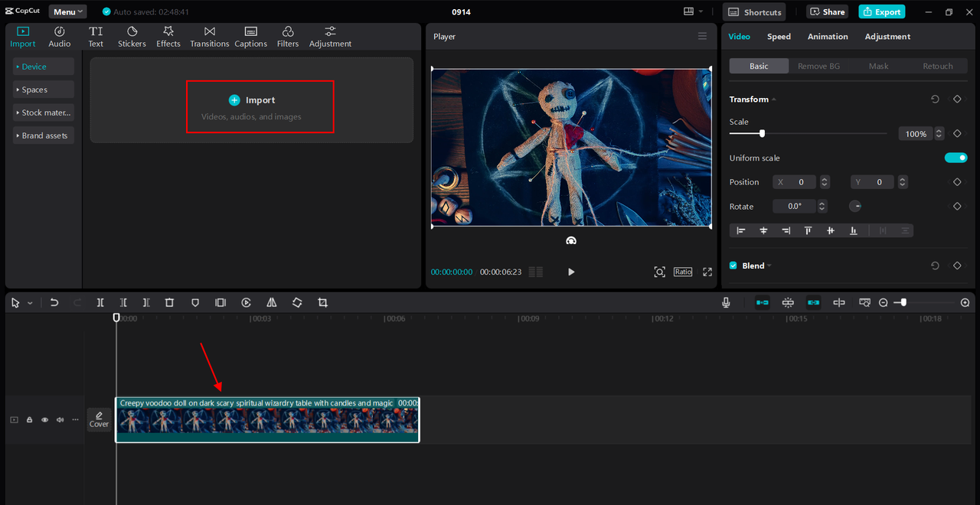Open the selection tool dropdown arrow
This screenshot has height=505, width=980.
[x=30, y=303]
